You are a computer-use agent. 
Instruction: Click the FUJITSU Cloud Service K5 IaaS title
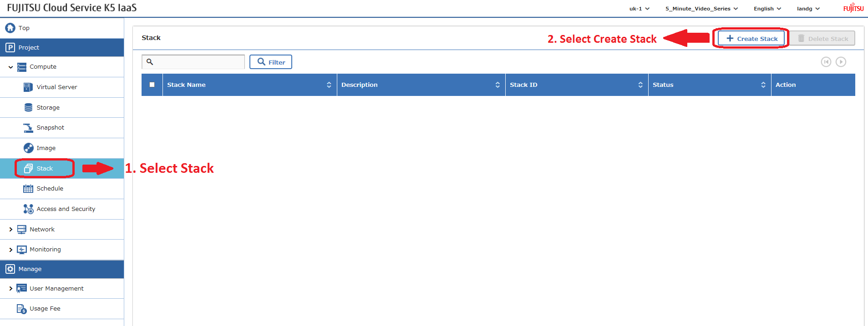pyautogui.click(x=72, y=8)
